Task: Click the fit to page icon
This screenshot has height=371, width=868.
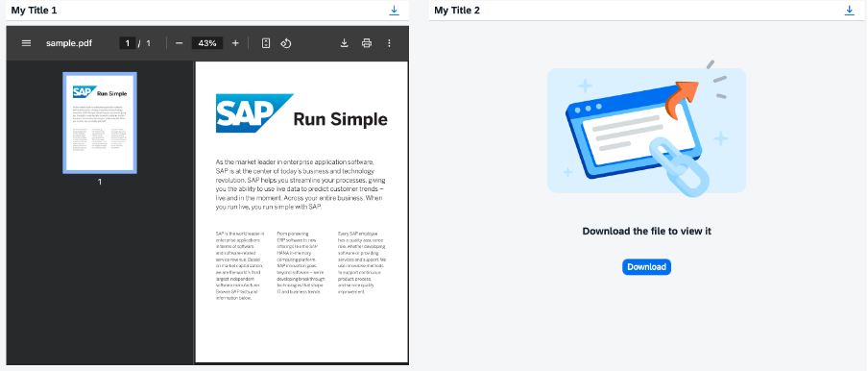Action: 266,43
